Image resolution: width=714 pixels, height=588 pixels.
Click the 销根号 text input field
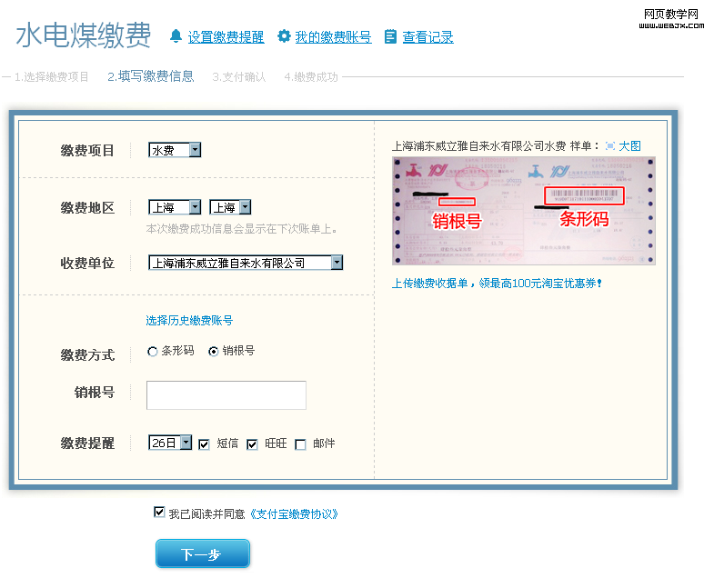(x=226, y=395)
